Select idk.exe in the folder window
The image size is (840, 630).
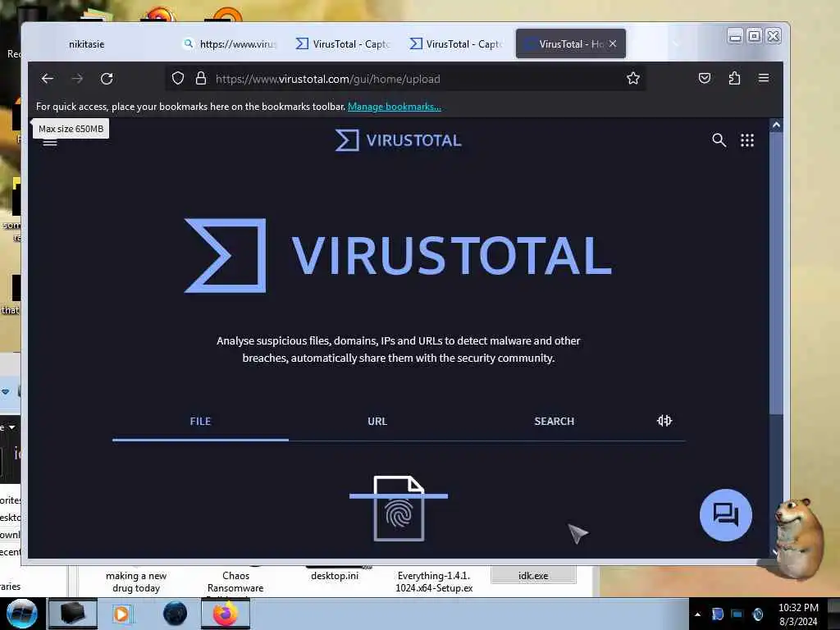click(533, 576)
